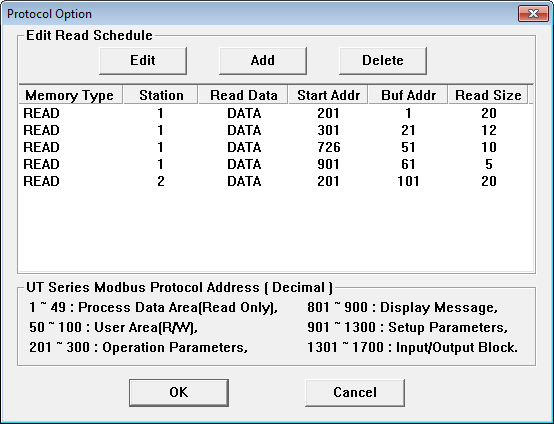Click the Read Size 12 cell
Viewport: 554px width, 424px height.
[489, 130]
